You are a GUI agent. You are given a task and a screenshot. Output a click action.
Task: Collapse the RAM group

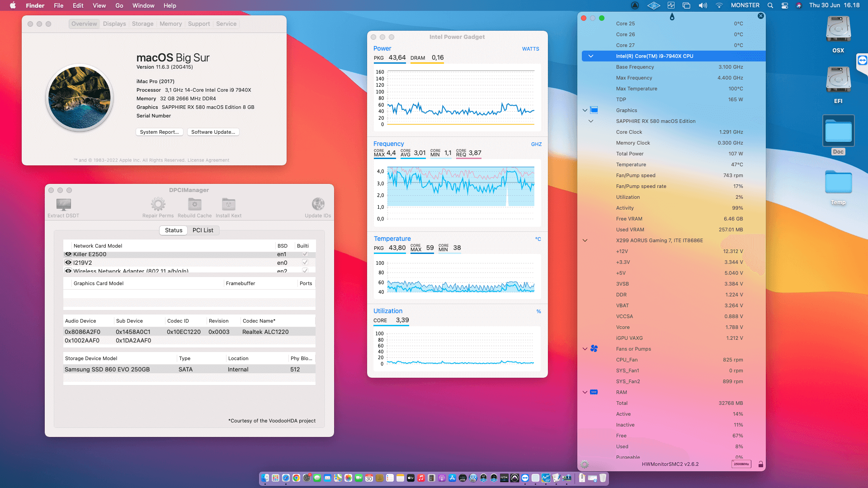585,392
